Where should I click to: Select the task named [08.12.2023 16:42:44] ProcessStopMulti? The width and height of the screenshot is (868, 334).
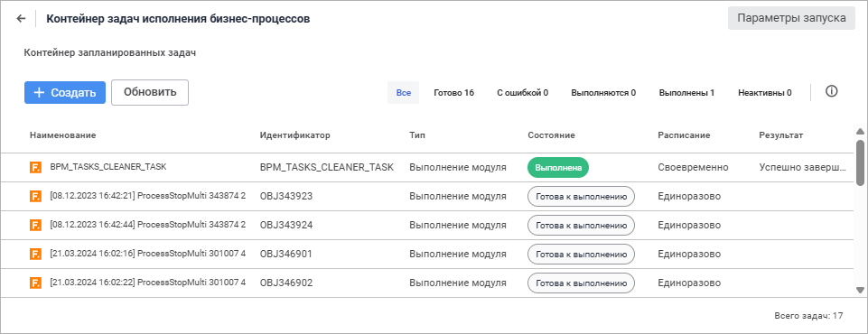148,224
